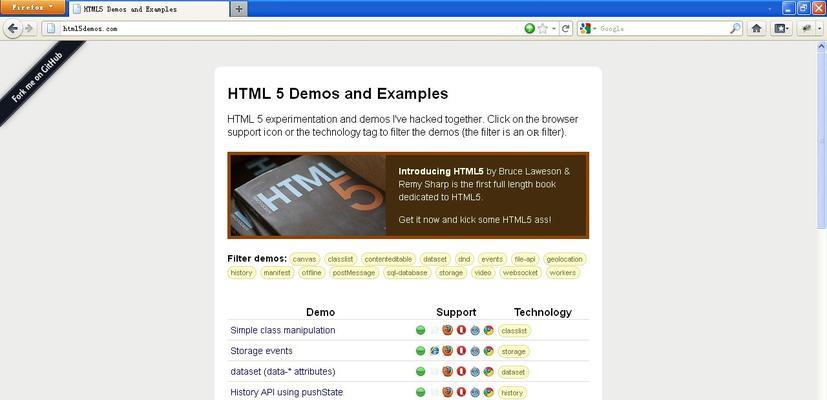Open the Storage events demo
Viewport: 827px width, 400px height.
[261, 351]
